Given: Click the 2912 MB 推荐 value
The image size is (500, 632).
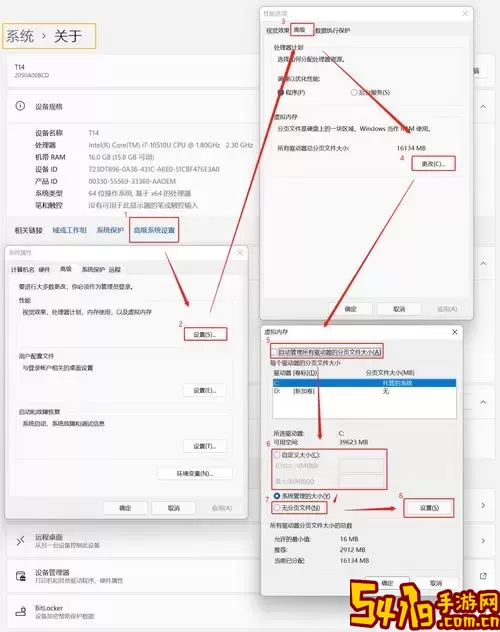Looking at the screenshot, I should pos(353,550).
